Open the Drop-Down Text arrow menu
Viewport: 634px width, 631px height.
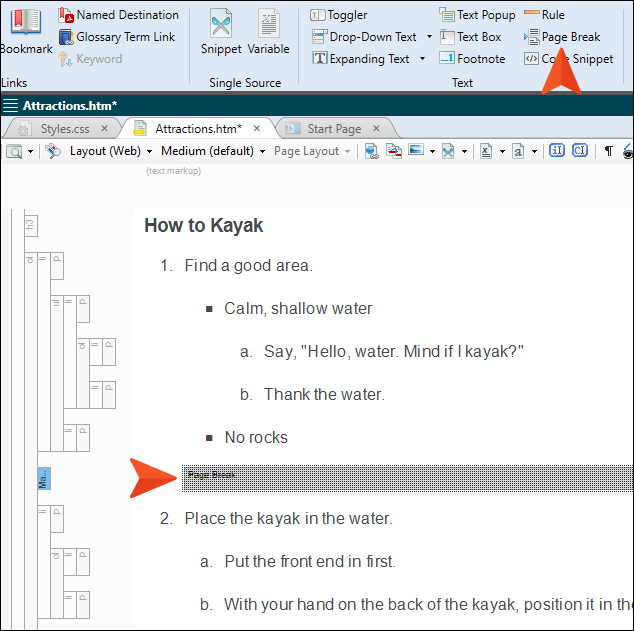tap(429, 37)
